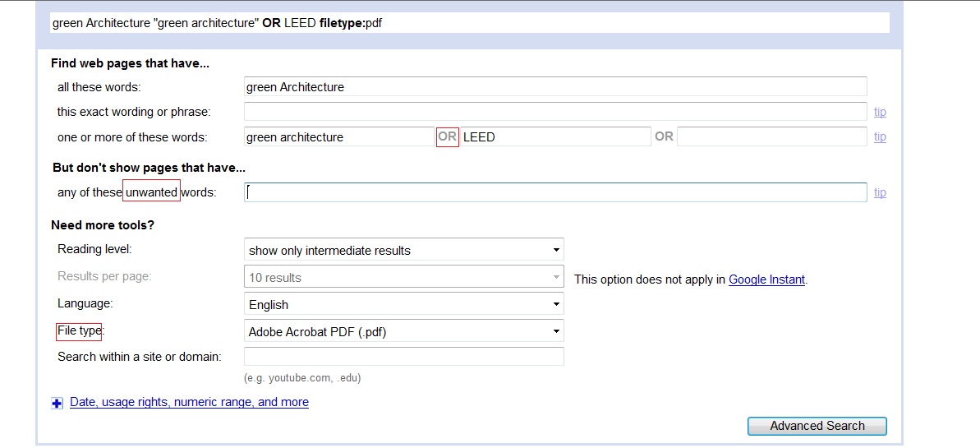The image size is (980, 448).
Task: Open the Language dropdown set to English
Action: [x=404, y=305]
